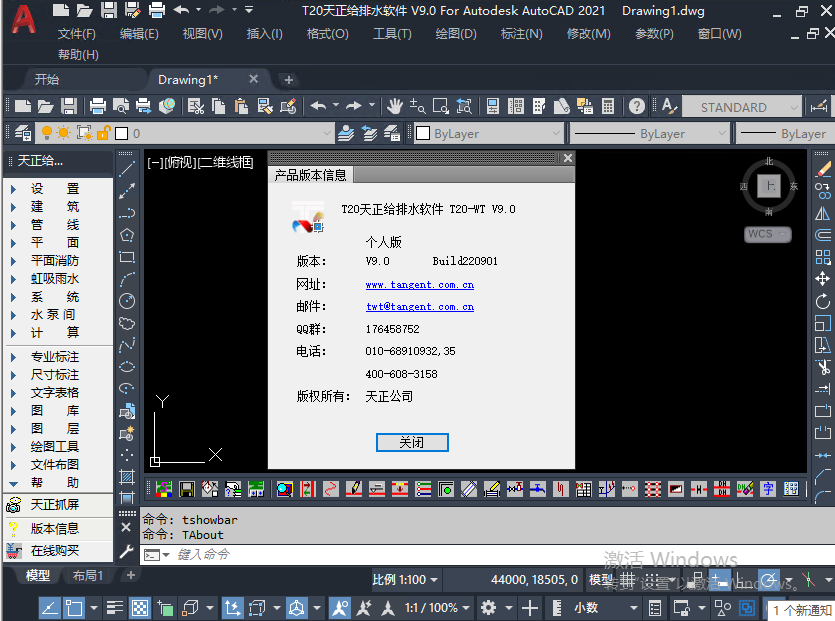Toggle isolate objects in status bar
The width and height of the screenshot is (835, 621).
723,608
